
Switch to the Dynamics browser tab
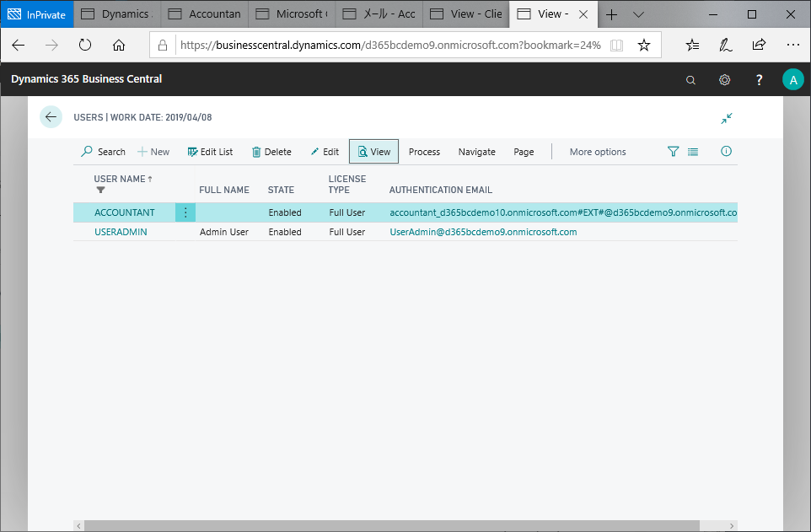117,14
